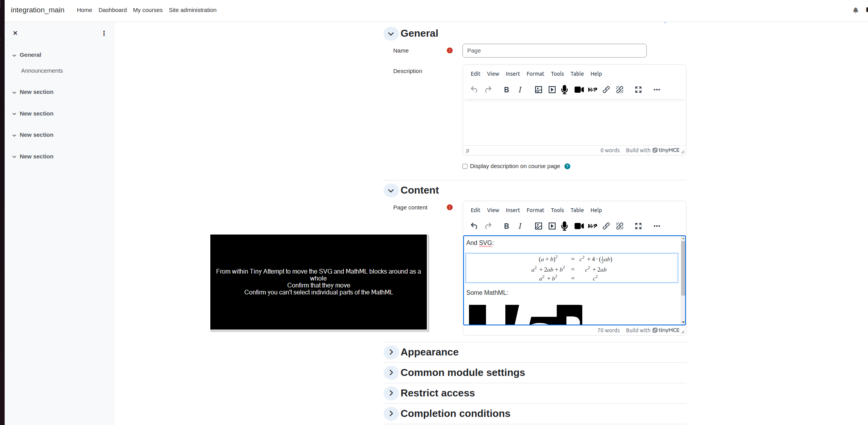Viewport: 868px width, 425px height.
Task: Insert link in the Page content editor
Action: (606, 226)
